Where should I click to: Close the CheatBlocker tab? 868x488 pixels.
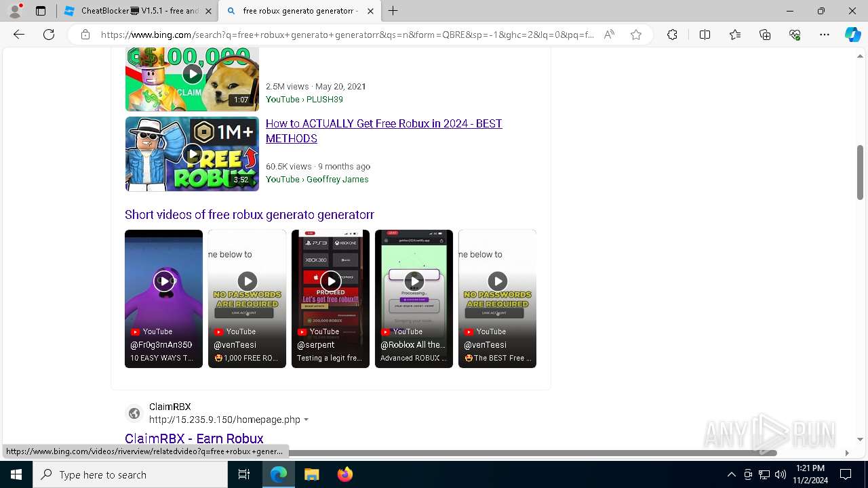pyautogui.click(x=208, y=11)
